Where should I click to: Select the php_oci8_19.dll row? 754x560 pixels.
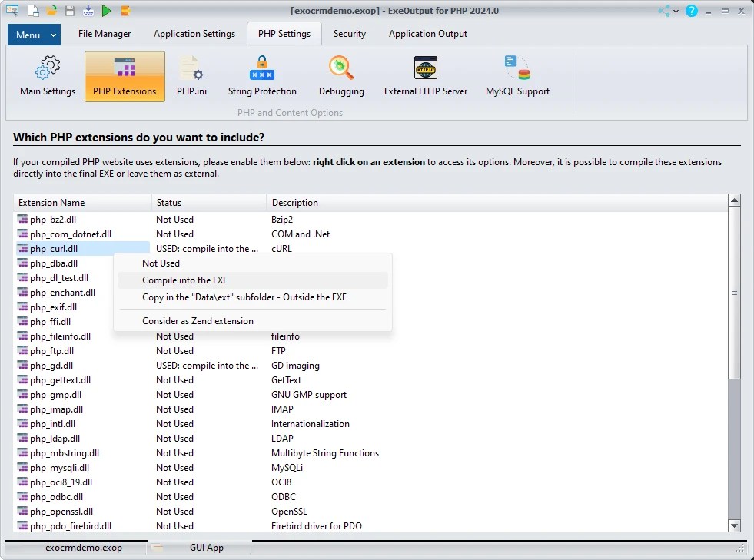tap(370, 482)
